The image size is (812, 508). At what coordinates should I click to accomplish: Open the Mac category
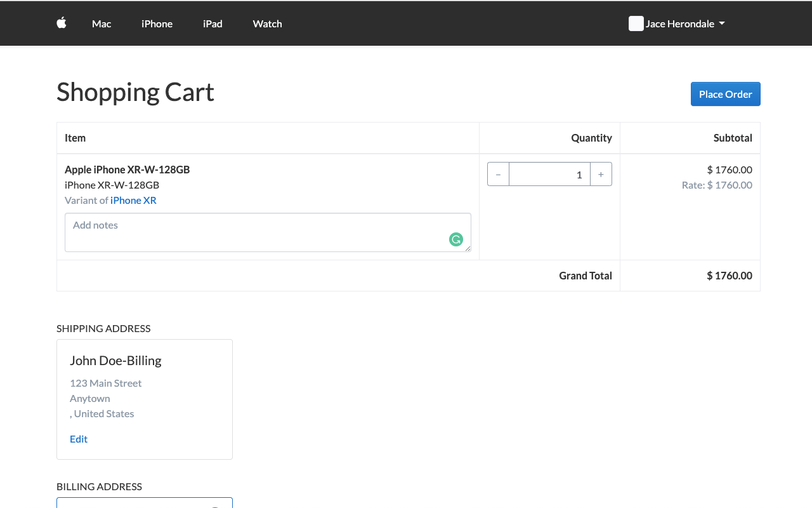click(x=101, y=23)
